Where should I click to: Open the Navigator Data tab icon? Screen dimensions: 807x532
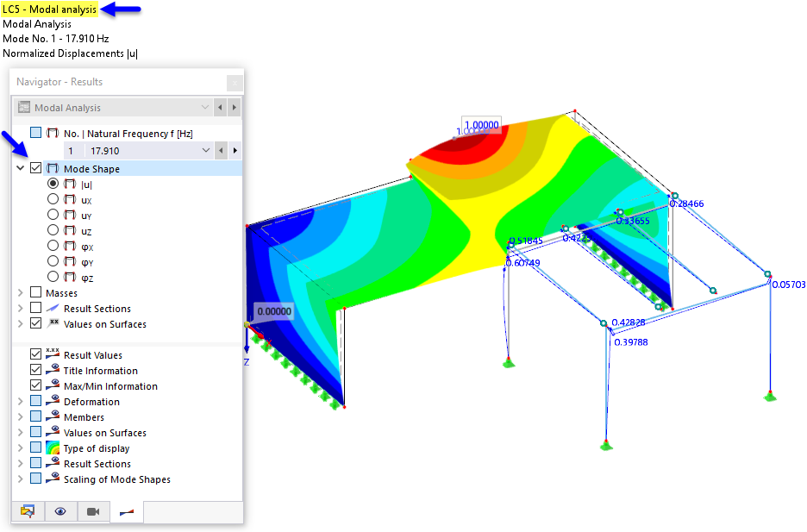28,511
